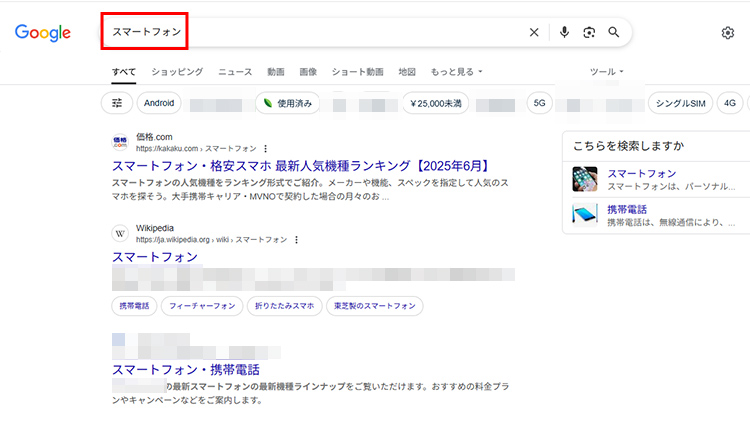
Task: Clear the search box with X icon
Action: [534, 32]
